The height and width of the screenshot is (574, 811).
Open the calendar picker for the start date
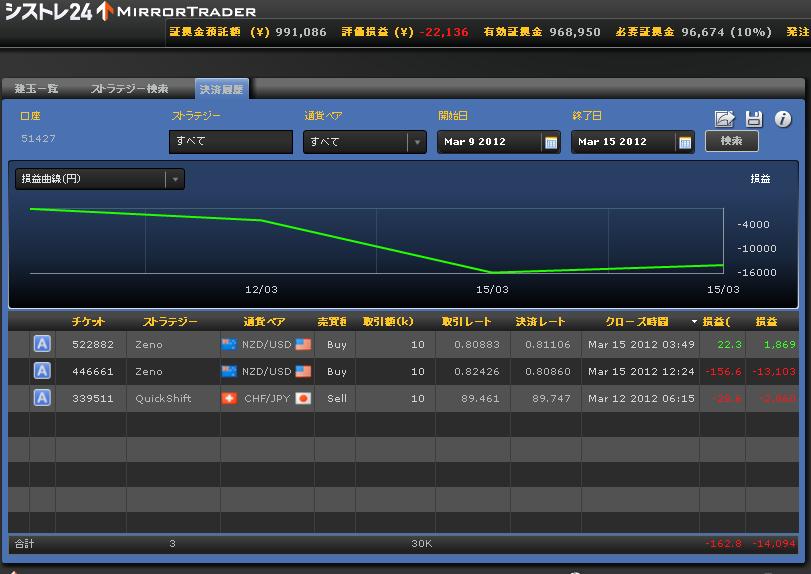[551, 142]
